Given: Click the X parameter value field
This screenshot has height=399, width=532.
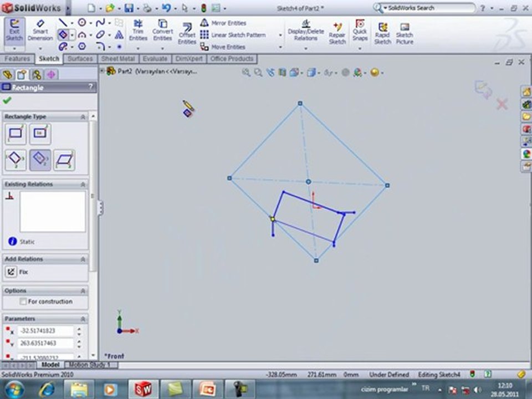Looking at the screenshot, I should click(x=45, y=330).
